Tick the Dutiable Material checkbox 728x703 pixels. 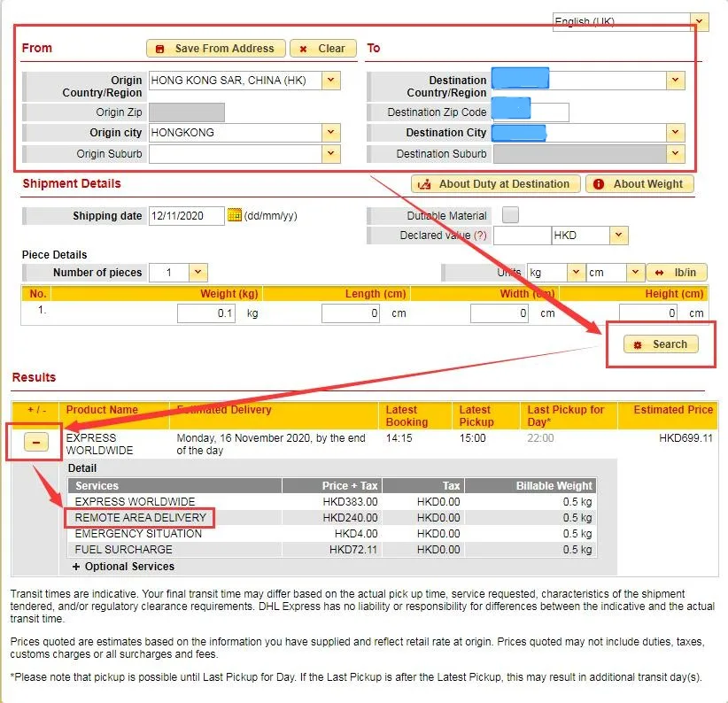click(x=510, y=215)
